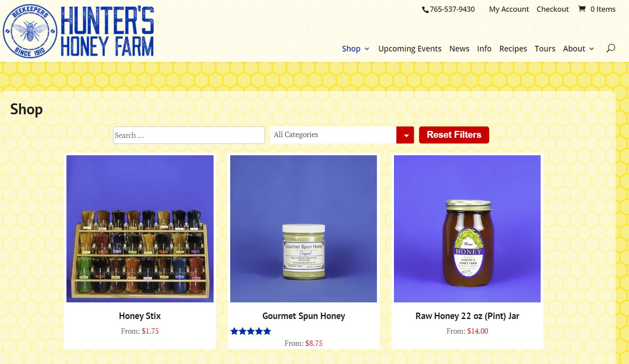Click the phone icon beside 765-537-9430
Viewport: 629px width, 364px height.
[x=425, y=9]
